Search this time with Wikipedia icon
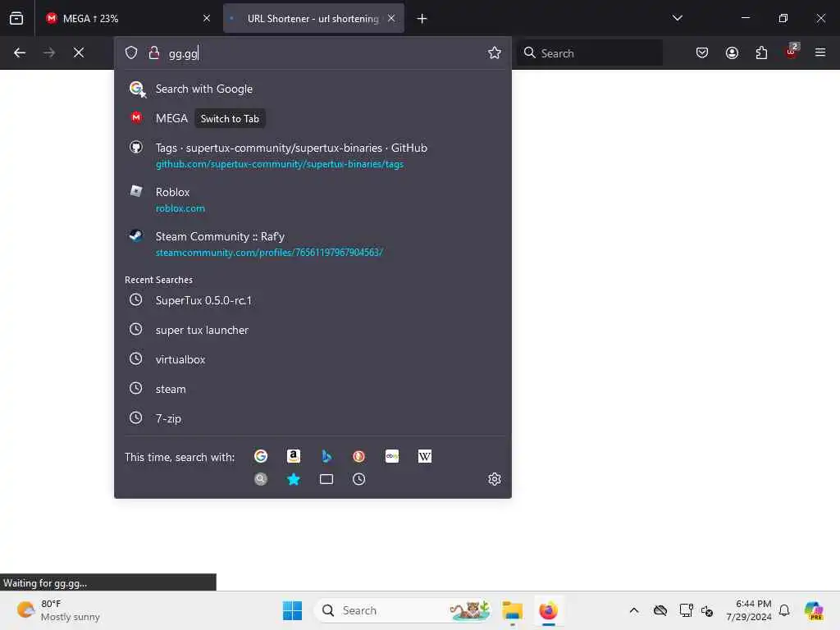Viewport: 840px width, 630px height. click(x=424, y=456)
